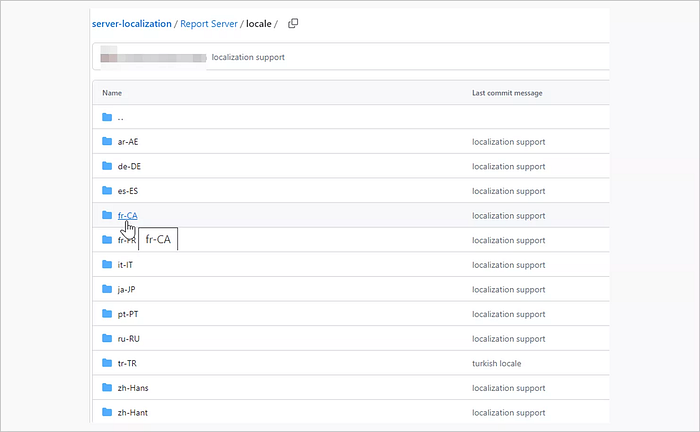
Task: Click the ru-RU folder icon
Action: click(107, 338)
